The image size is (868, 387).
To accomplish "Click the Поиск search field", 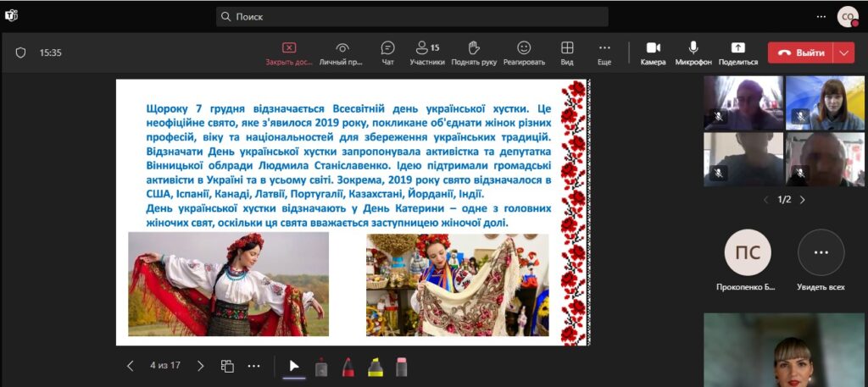I will pyautogui.click(x=411, y=16).
